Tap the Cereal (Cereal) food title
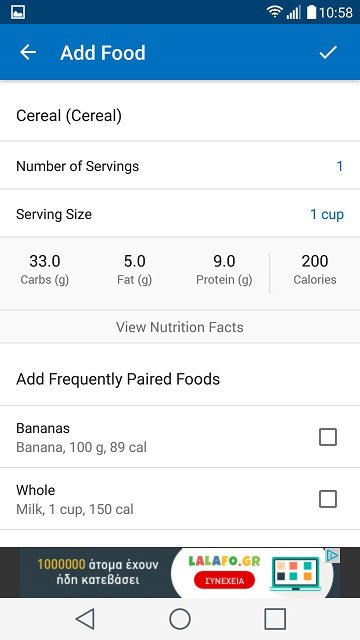This screenshot has height=640, width=360. tap(69, 116)
